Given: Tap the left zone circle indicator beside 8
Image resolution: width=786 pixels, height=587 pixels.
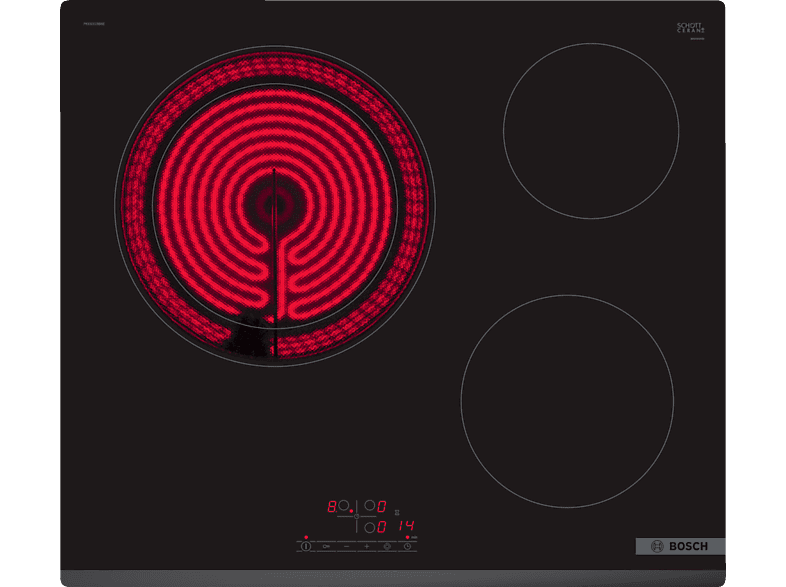Looking at the screenshot, I should 344,507.
